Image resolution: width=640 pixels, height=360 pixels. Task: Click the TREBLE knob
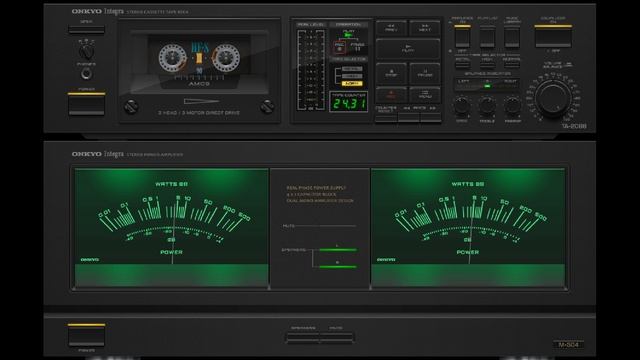click(x=487, y=105)
